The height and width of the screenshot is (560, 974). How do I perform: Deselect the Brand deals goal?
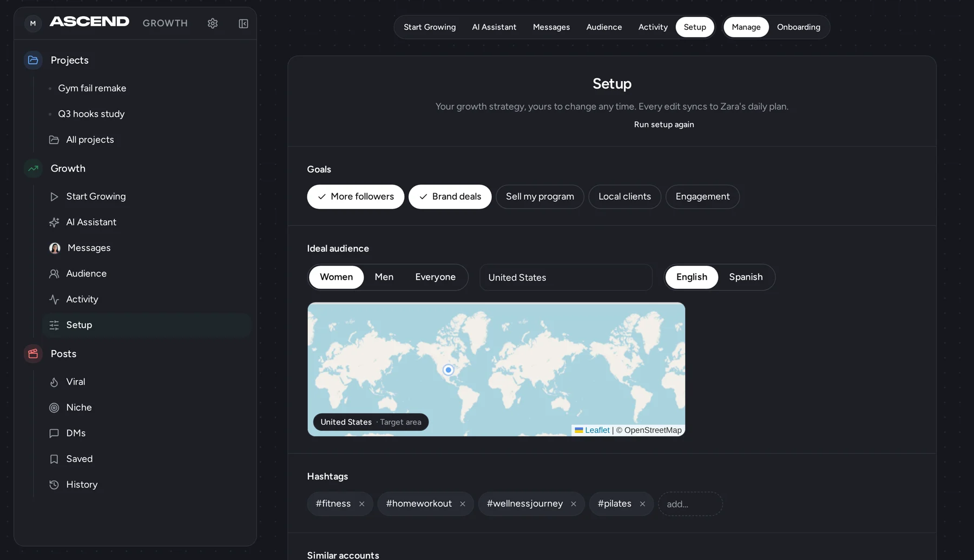(x=450, y=196)
